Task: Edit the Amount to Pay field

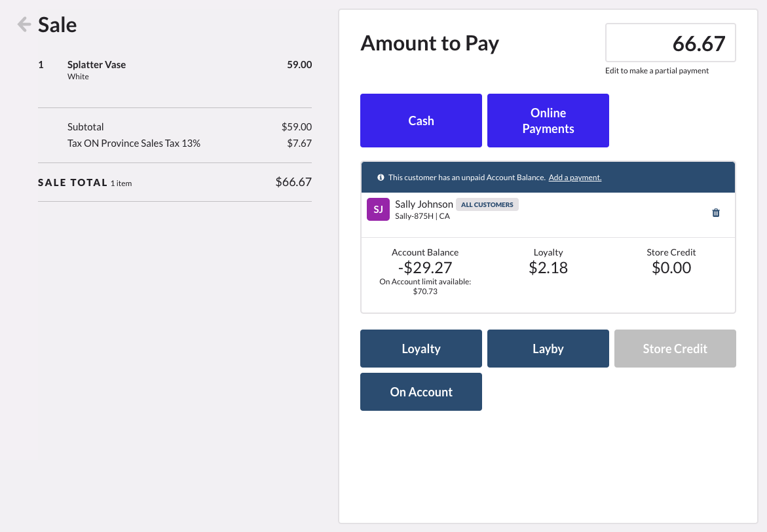Action: [670, 43]
